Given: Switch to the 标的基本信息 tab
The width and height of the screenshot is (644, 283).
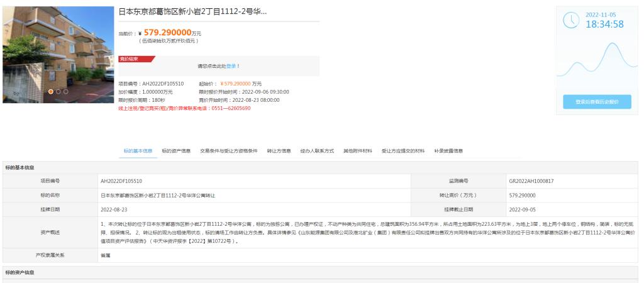Looking at the screenshot, I should [137, 151].
